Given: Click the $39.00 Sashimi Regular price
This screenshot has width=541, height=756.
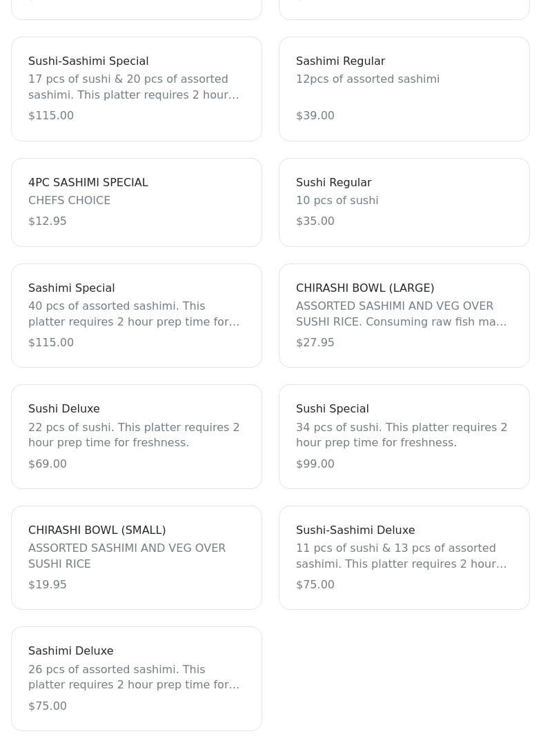Looking at the screenshot, I should 315,115.
